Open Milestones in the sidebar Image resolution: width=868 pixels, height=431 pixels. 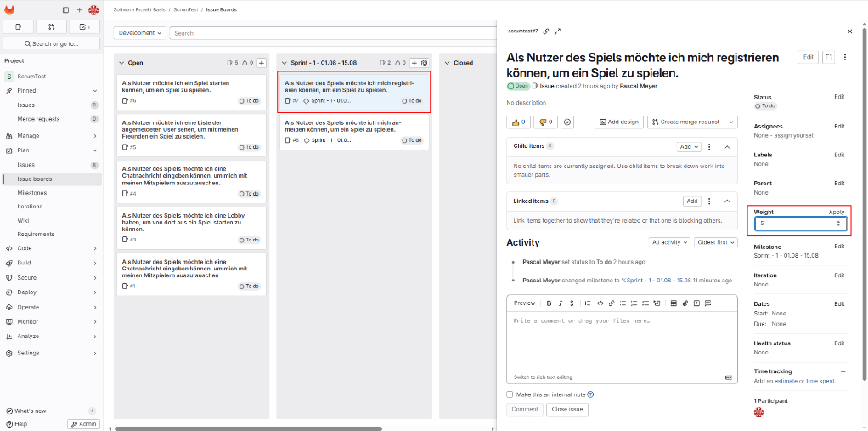click(x=32, y=193)
